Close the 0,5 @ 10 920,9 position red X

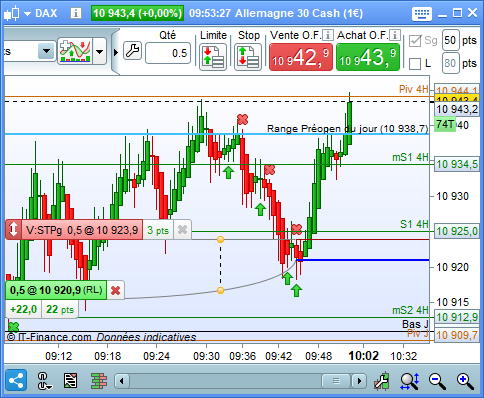(115, 290)
